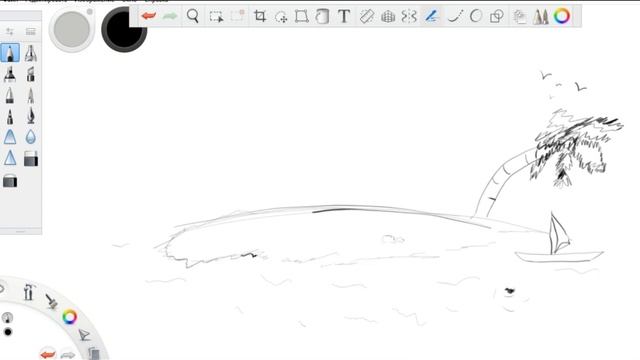Click the lagoon current brush knob
The height and width of the screenshot is (360, 640).
[x=7, y=317]
